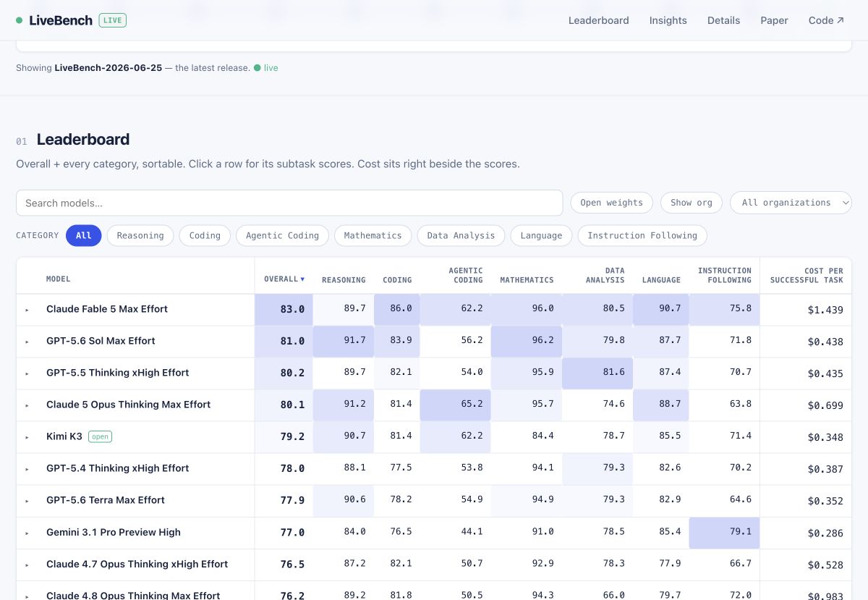Expand the GPT-5.6 Terra Max Effort row
The image size is (868, 600).
click(27, 501)
